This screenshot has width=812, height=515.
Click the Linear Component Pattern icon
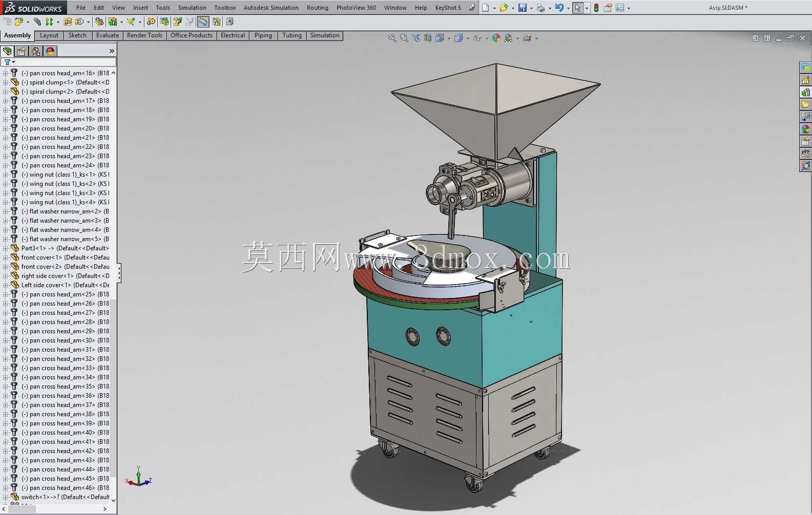(x=49, y=22)
